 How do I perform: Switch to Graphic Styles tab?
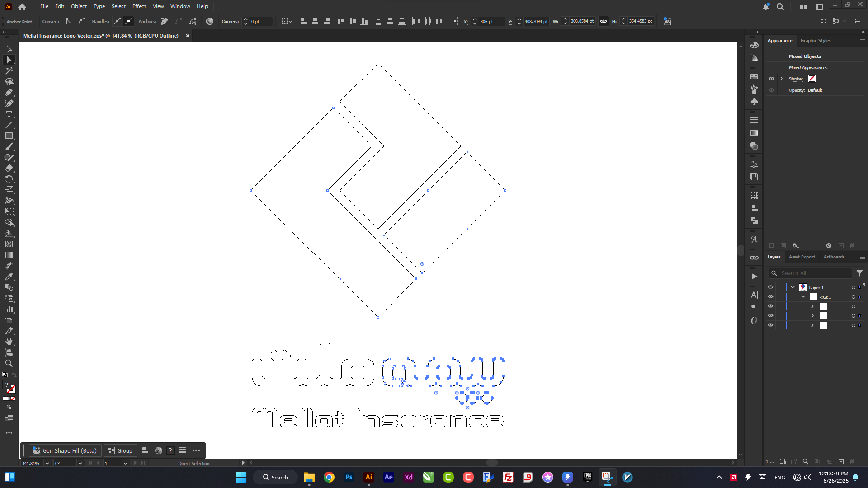816,41
